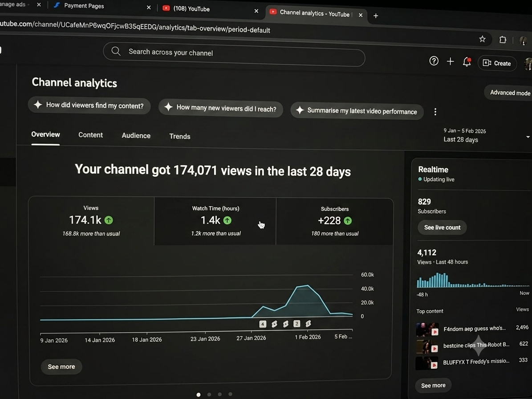The image size is (532, 399).
Task: Click the search magnifier icon
Action: click(x=116, y=51)
